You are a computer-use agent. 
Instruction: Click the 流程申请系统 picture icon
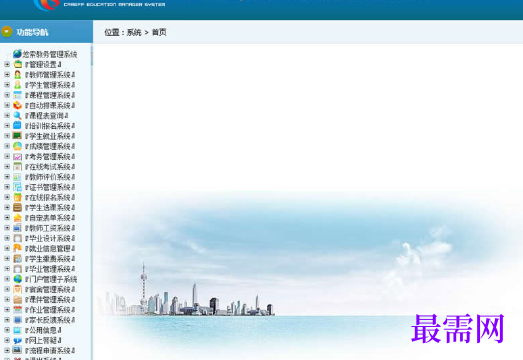(17, 350)
